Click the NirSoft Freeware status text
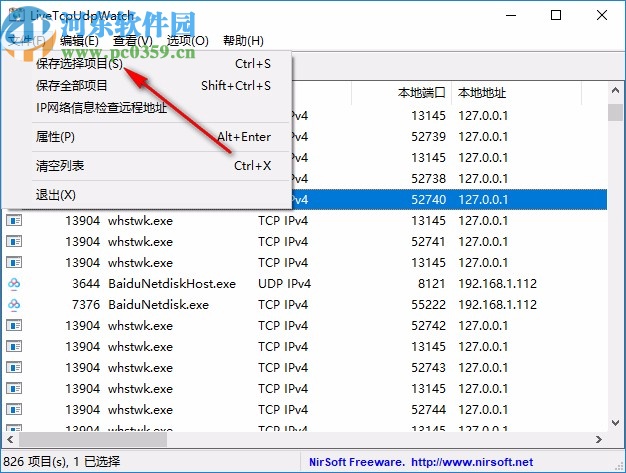 point(357,462)
